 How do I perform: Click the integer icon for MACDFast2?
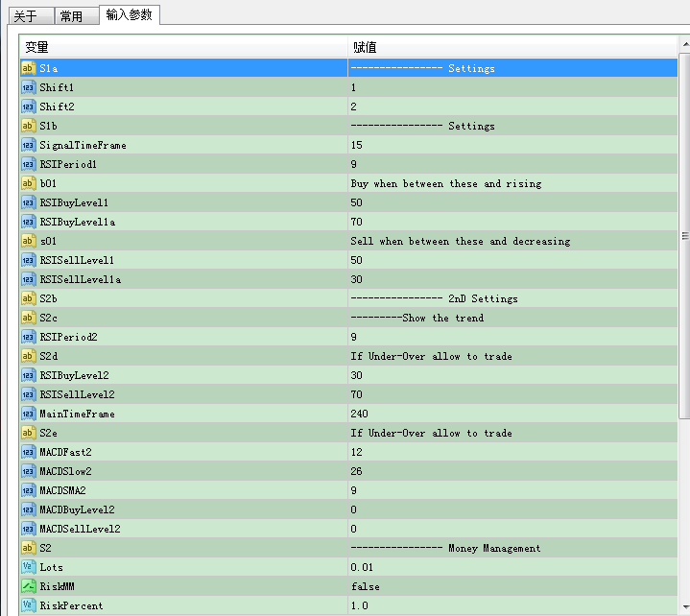pos(28,452)
